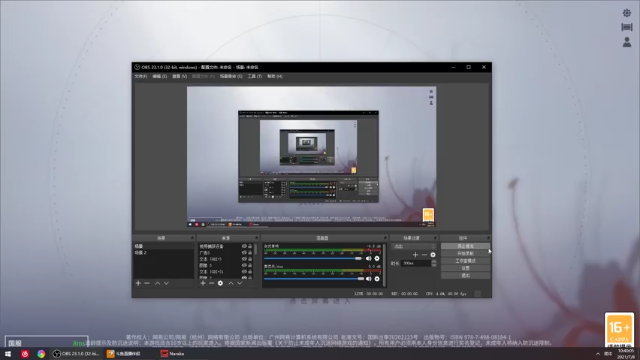Image resolution: width=640 pixels, height=360 pixels.
Task: Open the 场景集合(S) menu
Action: pyautogui.click(x=231, y=76)
